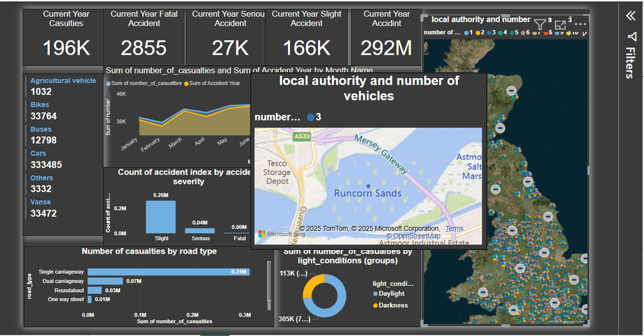The width and height of the screenshot is (644, 336).
Task: Select the Agricultural vehicle card
Action: point(63,87)
